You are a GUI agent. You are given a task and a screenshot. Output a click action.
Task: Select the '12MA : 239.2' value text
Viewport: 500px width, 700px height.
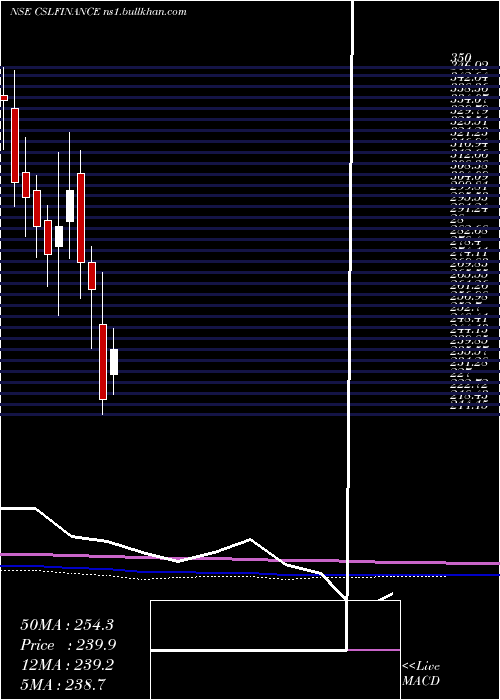pyautogui.click(x=67, y=665)
